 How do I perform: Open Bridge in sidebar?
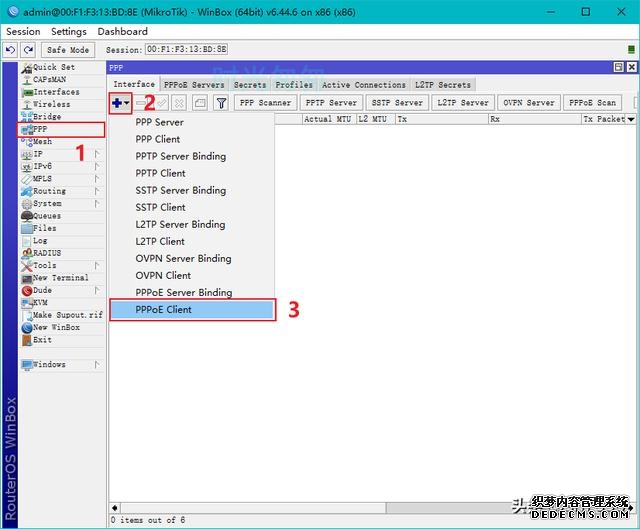62,117
